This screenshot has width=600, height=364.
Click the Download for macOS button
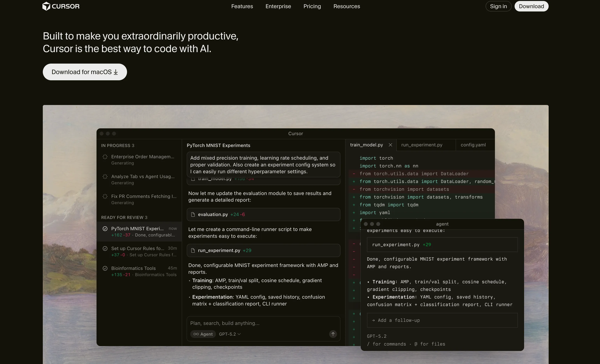point(85,72)
